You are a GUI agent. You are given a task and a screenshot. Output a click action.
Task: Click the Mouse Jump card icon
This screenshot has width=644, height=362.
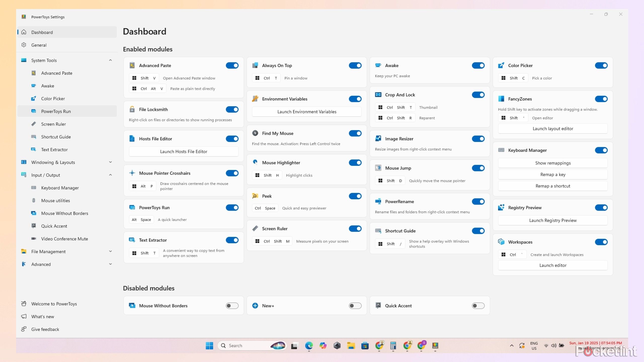click(x=378, y=168)
